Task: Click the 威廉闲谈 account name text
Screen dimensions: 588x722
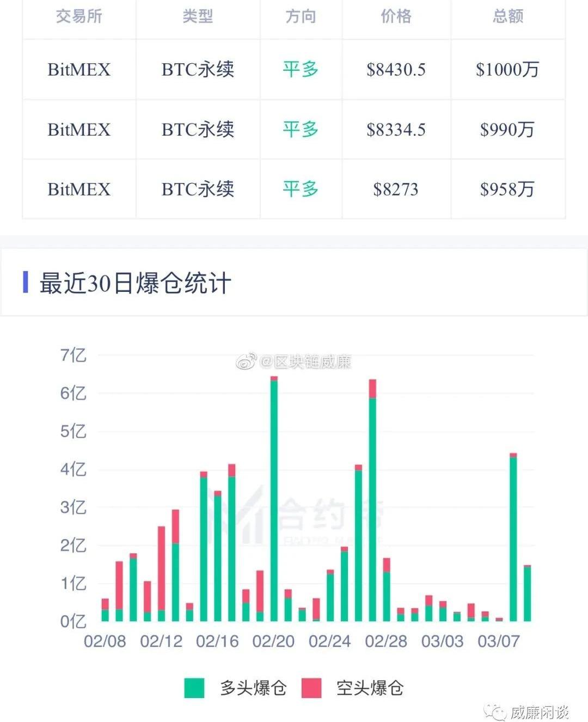Action: click(x=539, y=712)
